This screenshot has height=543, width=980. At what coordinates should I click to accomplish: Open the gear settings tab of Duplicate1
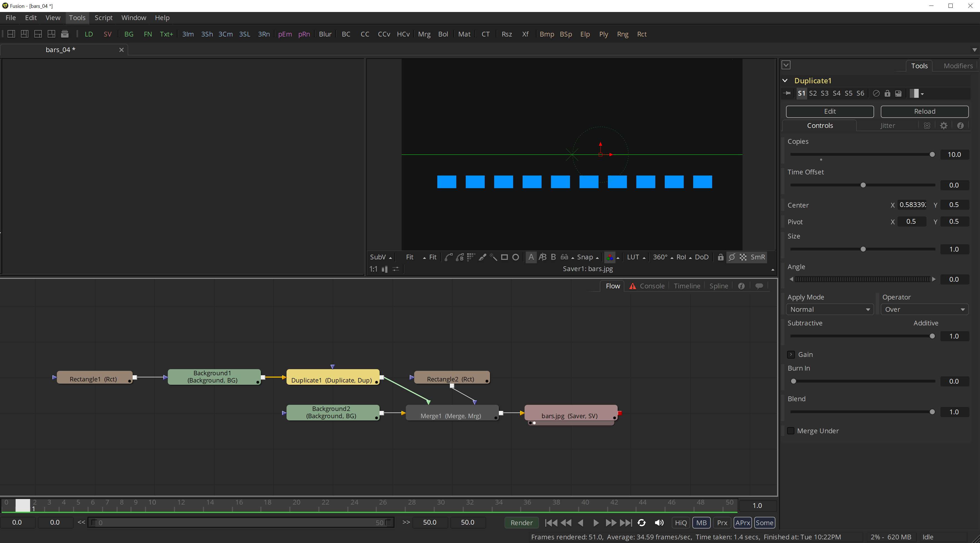coord(943,125)
